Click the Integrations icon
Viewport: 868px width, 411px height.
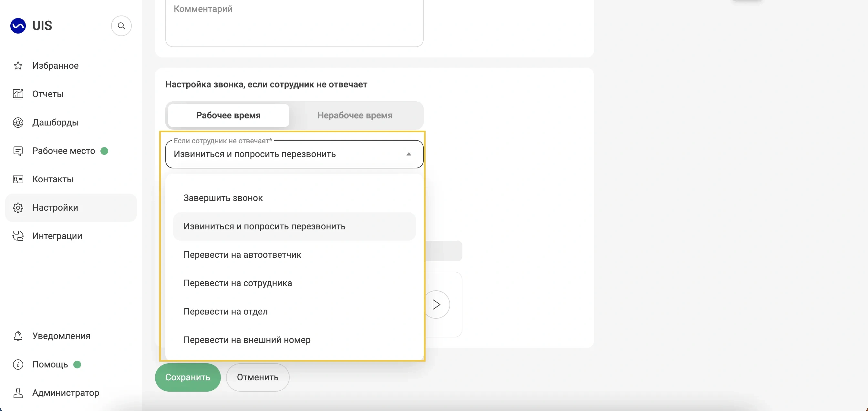tap(18, 236)
